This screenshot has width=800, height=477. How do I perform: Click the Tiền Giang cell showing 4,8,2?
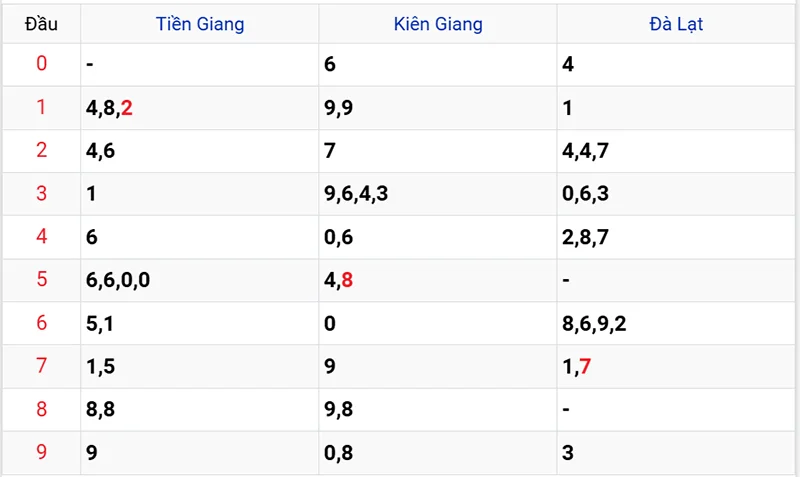[110, 108]
